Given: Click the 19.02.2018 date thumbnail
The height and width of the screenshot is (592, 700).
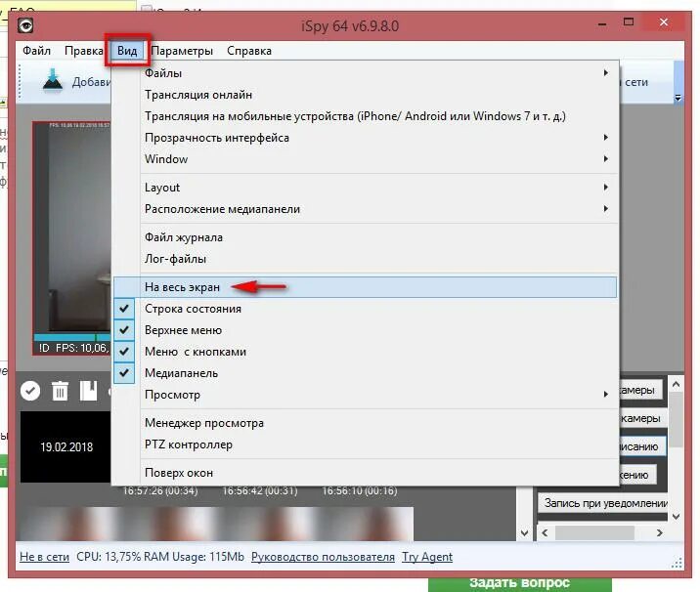Looking at the screenshot, I should click(66, 447).
